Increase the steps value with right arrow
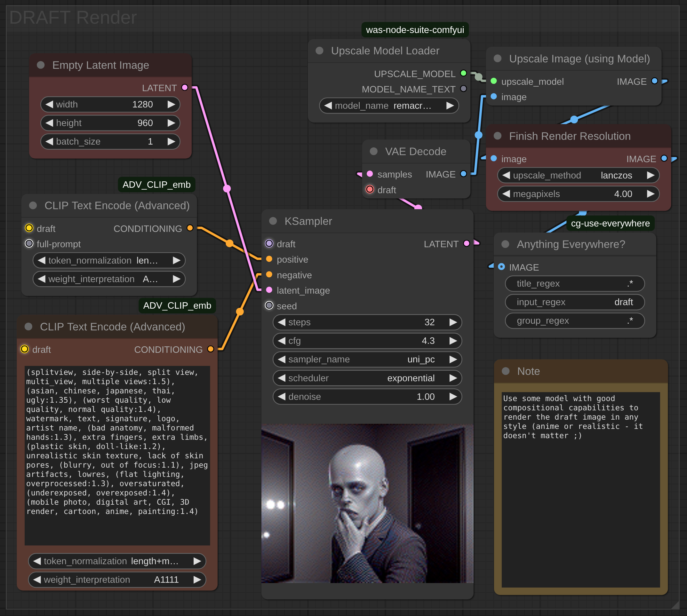 pos(453,322)
